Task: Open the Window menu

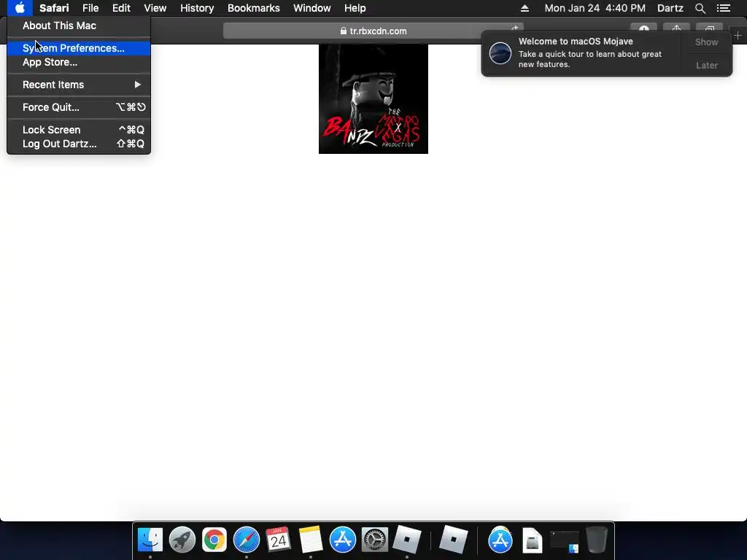Action: (312, 8)
